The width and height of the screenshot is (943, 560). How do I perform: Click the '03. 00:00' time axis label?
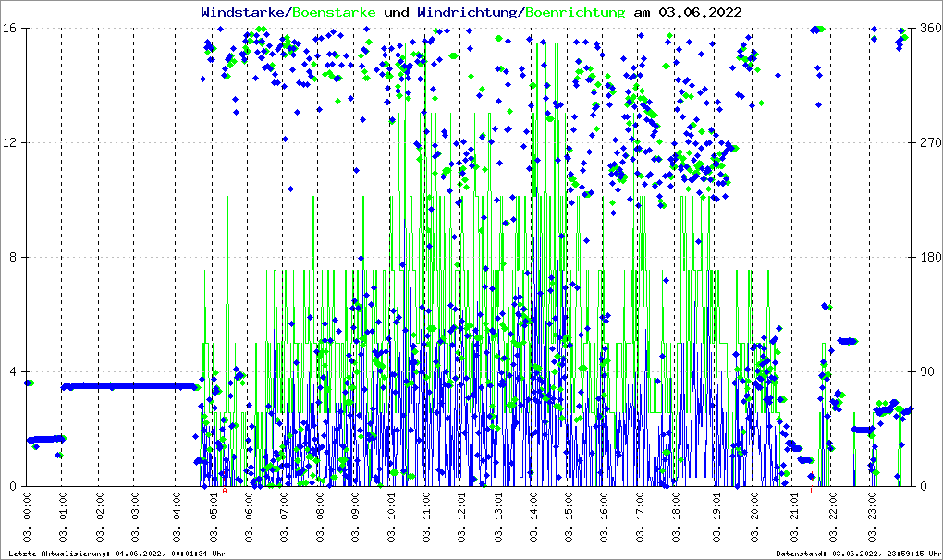click(x=27, y=517)
